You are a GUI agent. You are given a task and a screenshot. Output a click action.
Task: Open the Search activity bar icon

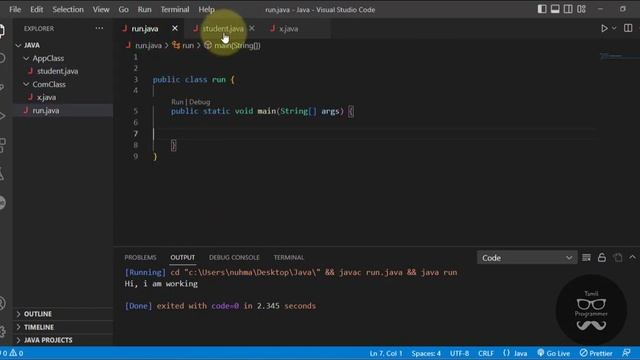[2, 58]
